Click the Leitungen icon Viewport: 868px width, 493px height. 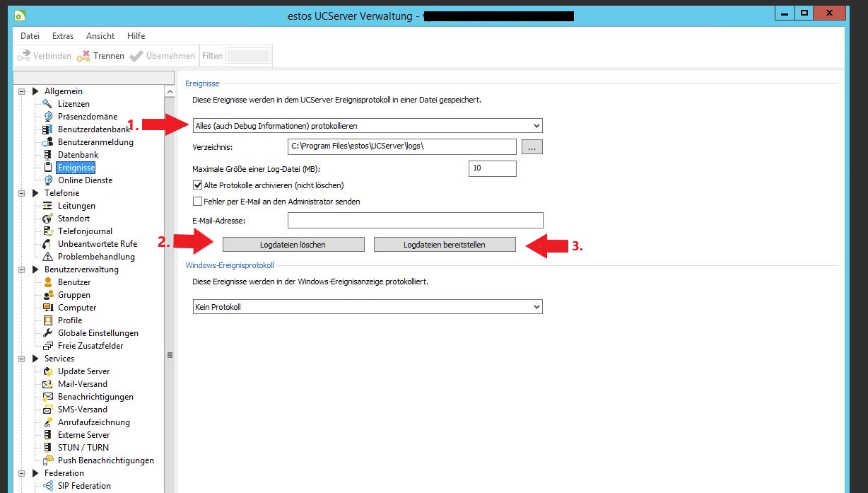47,206
